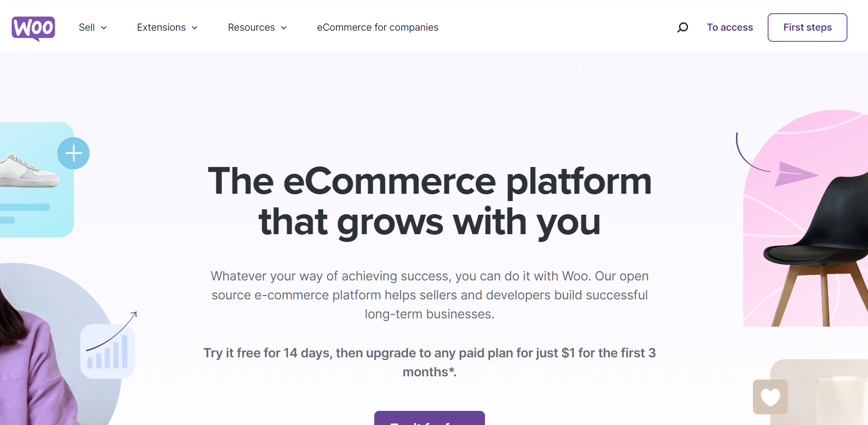Viewport: 868px width, 425px height.
Task: Click the To access link
Action: click(730, 27)
